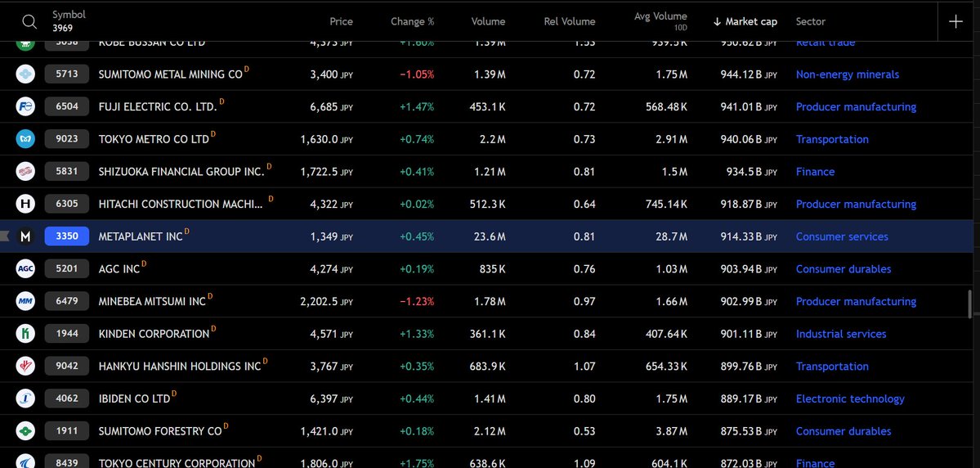Sort by Avg Volume 10D header
The height and width of the screenshot is (468, 980).
(660, 20)
